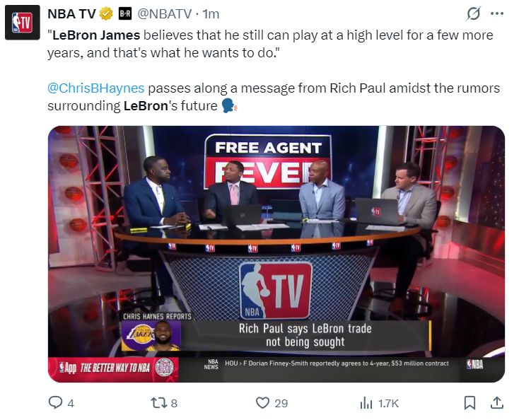
Task: Click the 1.7K views count
Action: (388, 404)
